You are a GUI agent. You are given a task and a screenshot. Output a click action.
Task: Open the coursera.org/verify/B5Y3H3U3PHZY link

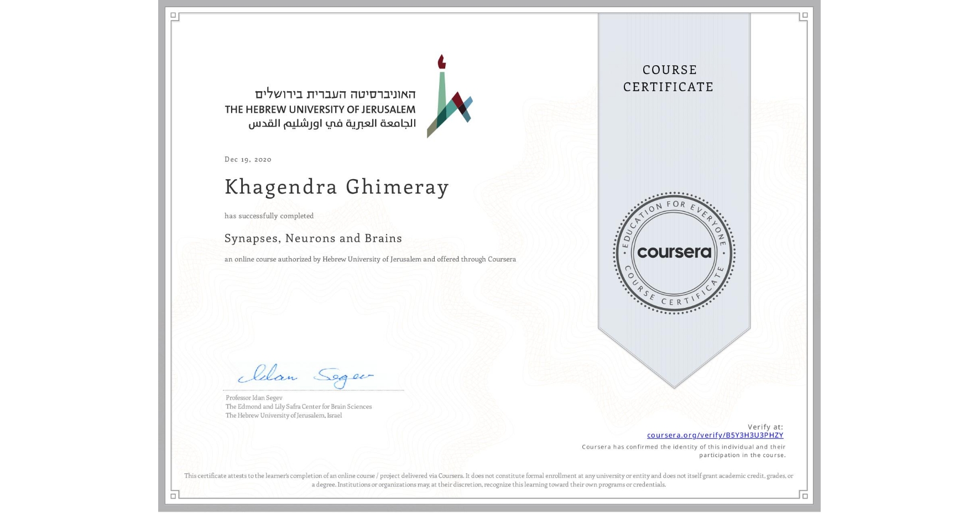pos(715,436)
